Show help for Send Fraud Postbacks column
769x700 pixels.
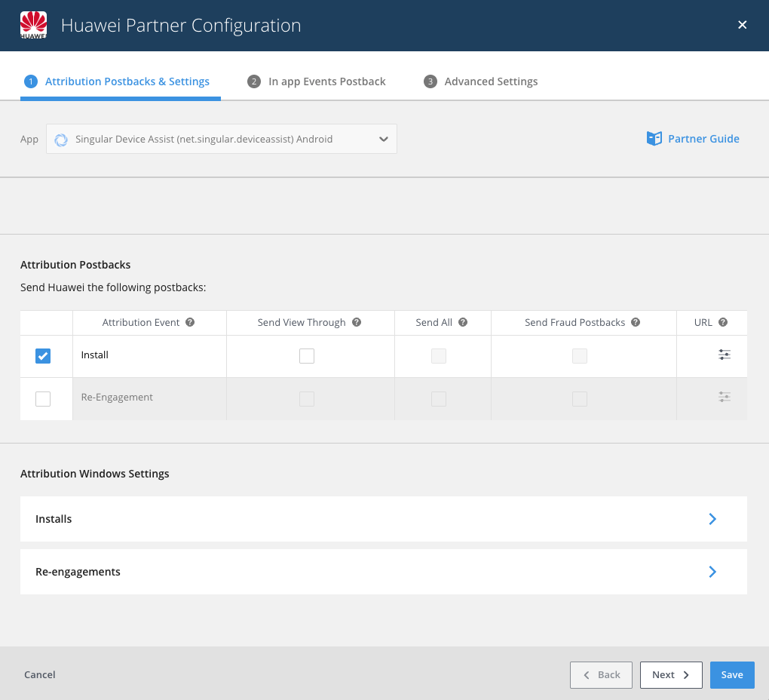636,322
